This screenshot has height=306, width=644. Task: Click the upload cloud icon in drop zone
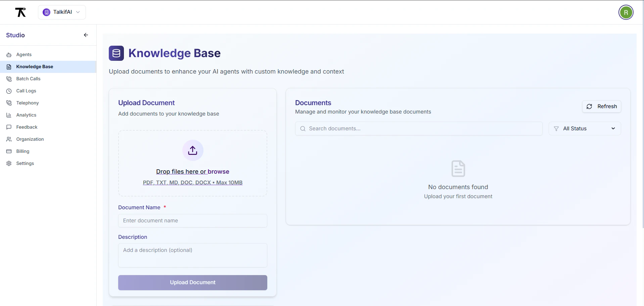pyautogui.click(x=193, y=150)
